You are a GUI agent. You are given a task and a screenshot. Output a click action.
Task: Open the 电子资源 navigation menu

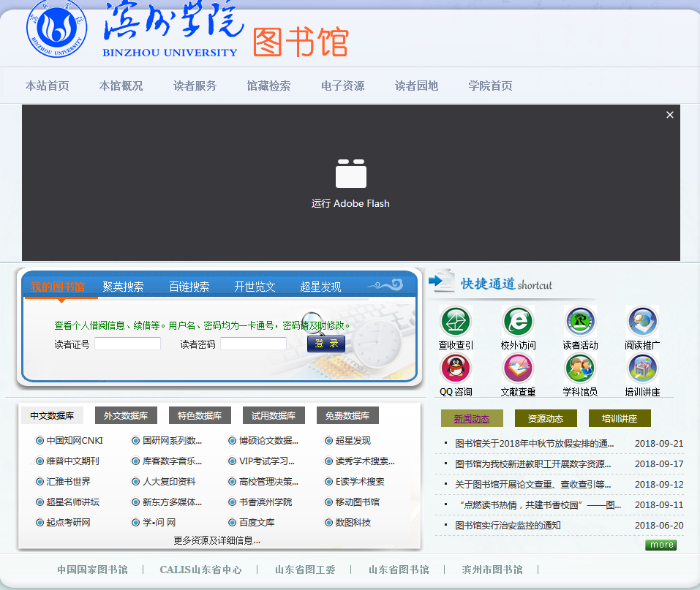tap(342, 86)
